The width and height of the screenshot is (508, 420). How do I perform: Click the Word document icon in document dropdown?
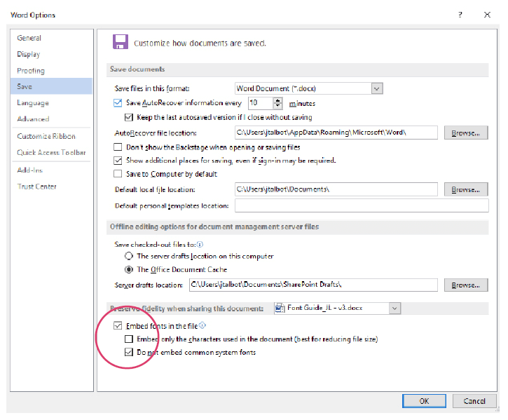(280, 308)
